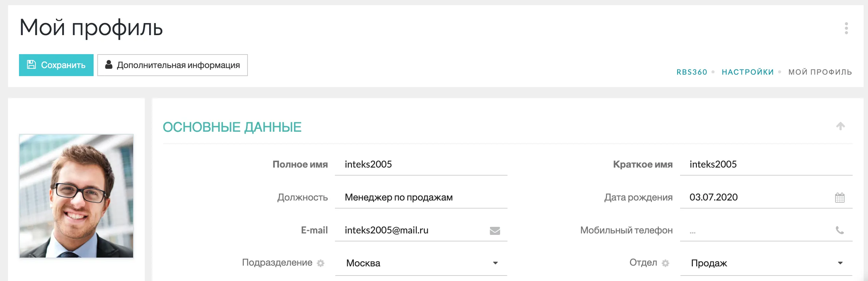This screenshot has width=868, height=281.
Task: Click the Мобильный телефон input field
Action: click(x=757, y=231)
